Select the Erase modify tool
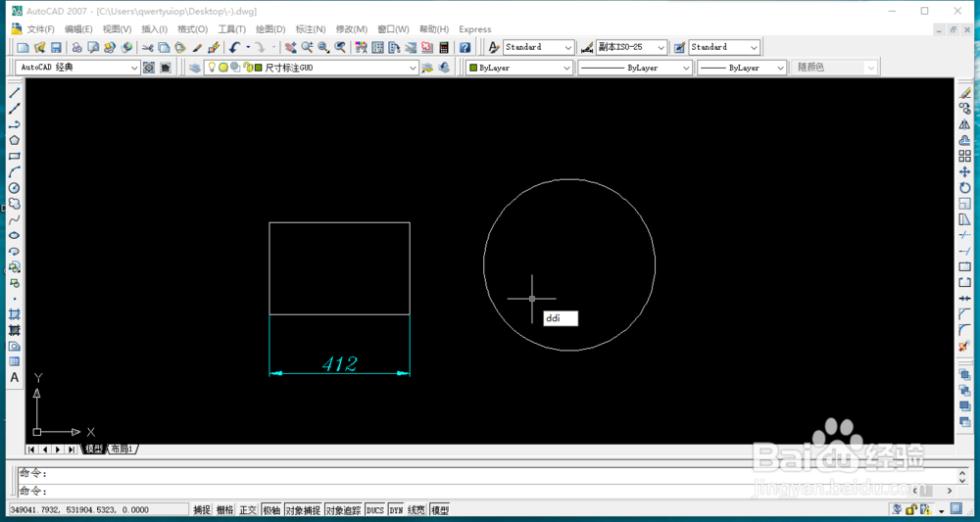This screenshot has width=980, height=522. 965,92
